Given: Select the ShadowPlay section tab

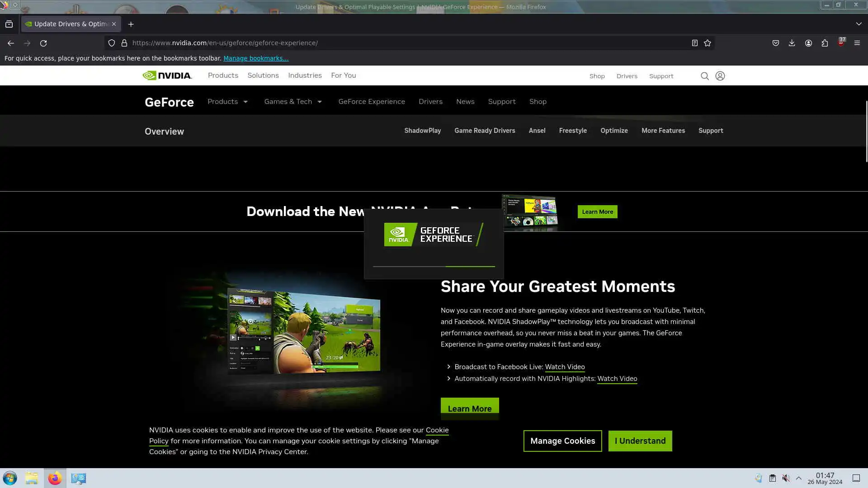Looking at the screenshot, I should coord(422,131).
